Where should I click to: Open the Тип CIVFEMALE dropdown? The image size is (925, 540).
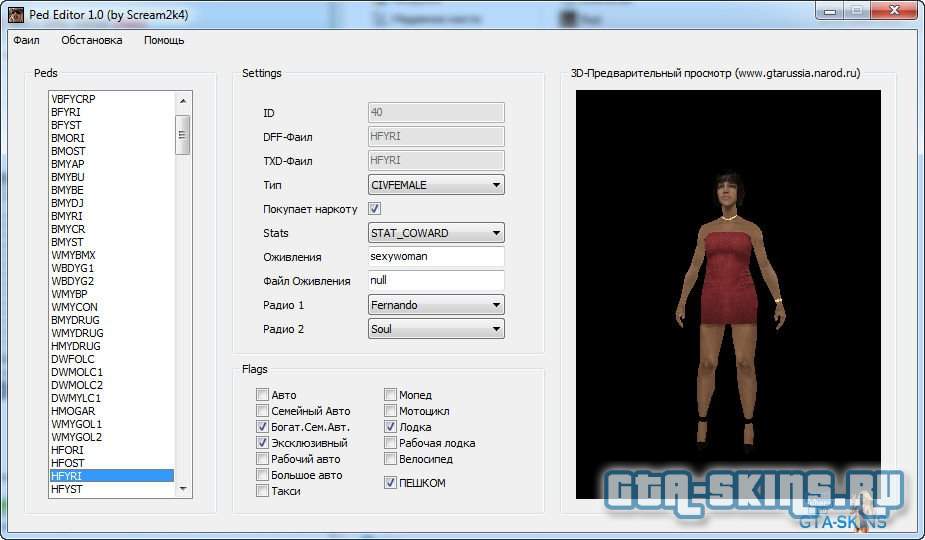[436, 185]
